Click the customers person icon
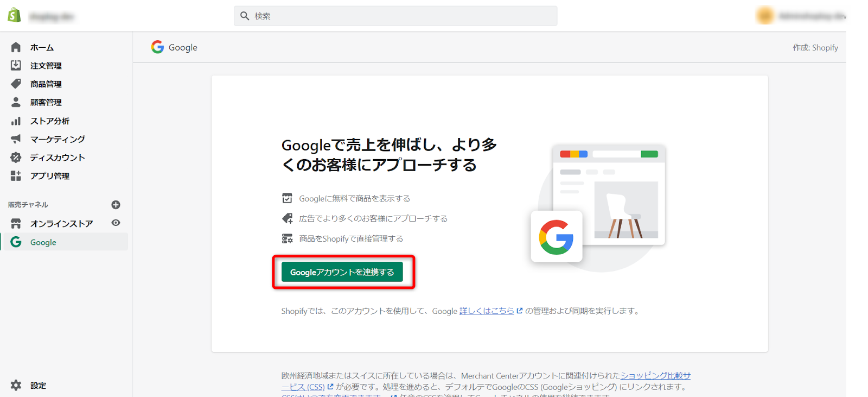Screen dimensions: 868x397 tap(16, 102)
